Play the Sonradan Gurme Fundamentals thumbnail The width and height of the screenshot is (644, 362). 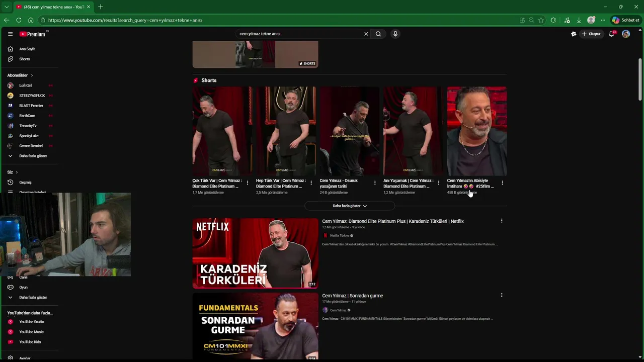coord(255,326)
